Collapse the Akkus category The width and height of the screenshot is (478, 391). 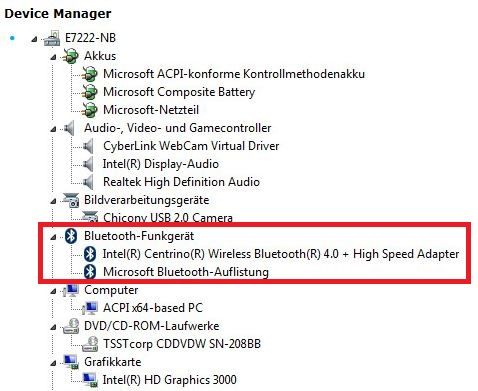click(x=53, y=57)
